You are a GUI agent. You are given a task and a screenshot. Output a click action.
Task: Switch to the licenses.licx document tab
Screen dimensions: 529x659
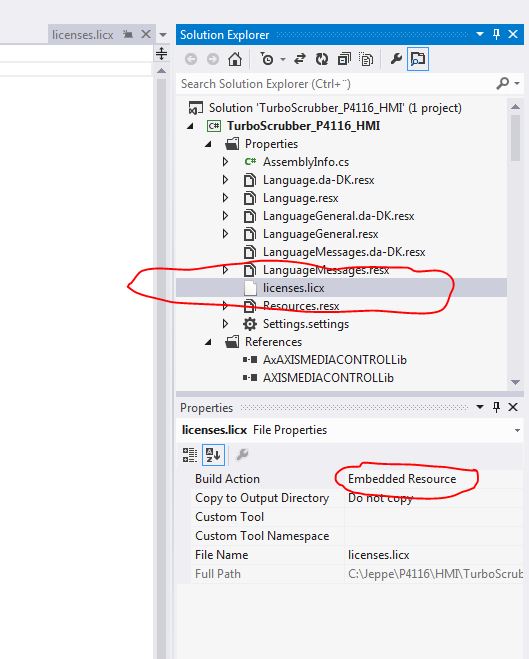(x=83, y=34)
